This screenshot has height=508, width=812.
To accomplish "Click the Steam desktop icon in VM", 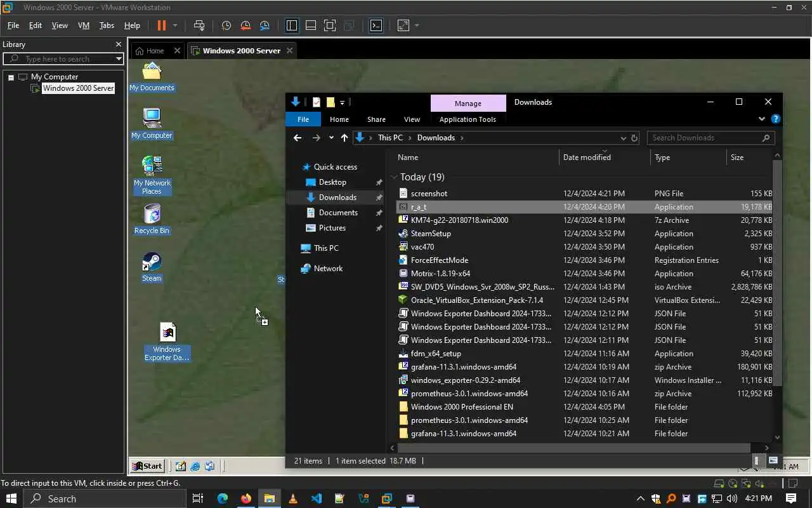I will pos(152,267).
